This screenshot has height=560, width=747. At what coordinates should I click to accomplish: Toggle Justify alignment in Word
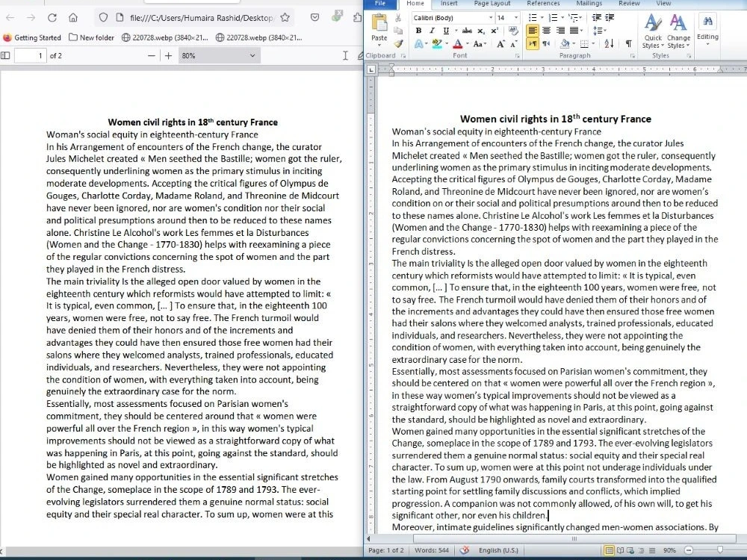[574, 31]
